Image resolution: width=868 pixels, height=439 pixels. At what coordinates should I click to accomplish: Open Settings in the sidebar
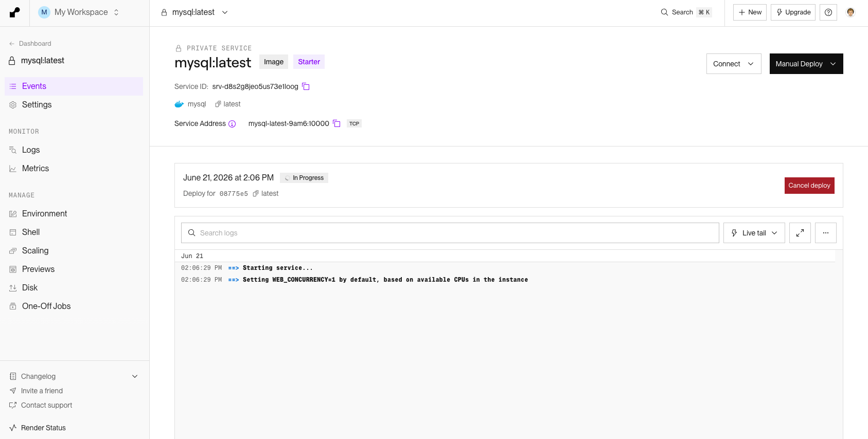tap(74, 105)
